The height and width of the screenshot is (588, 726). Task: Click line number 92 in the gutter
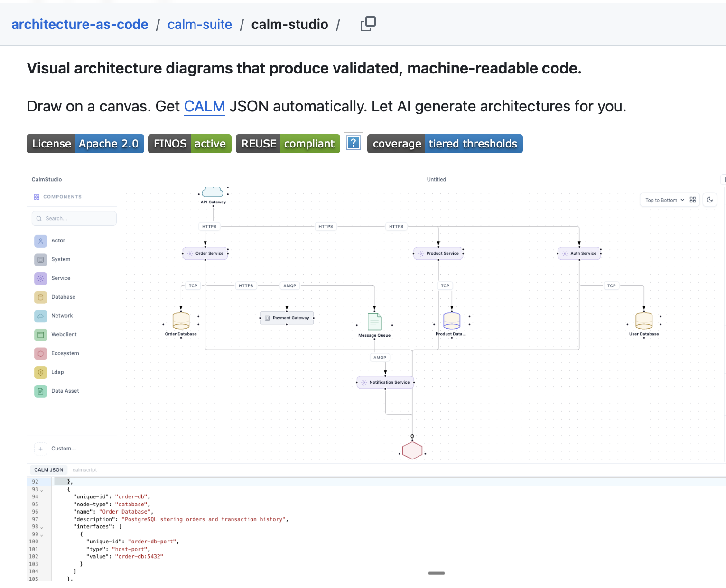click(x=35, y=482)
